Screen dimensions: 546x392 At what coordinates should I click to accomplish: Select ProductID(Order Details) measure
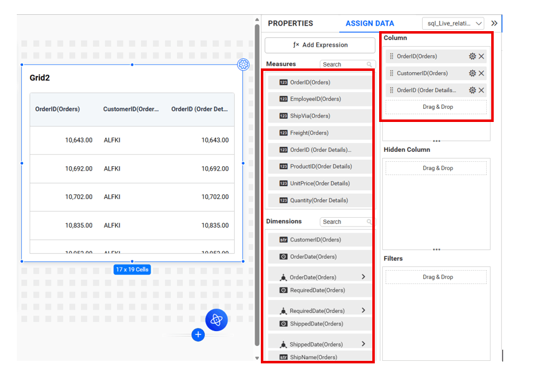click(x=319, y=166)
